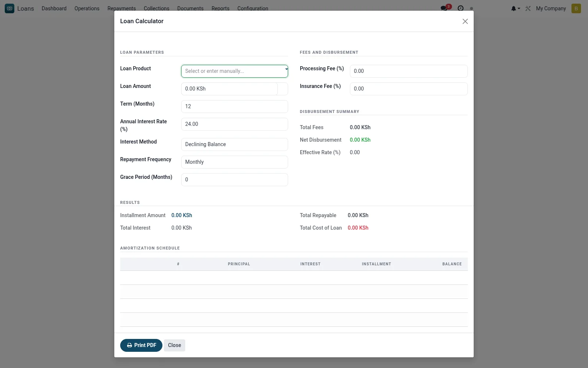Click the # column header

pyautogui.click(x=178, y=264)
